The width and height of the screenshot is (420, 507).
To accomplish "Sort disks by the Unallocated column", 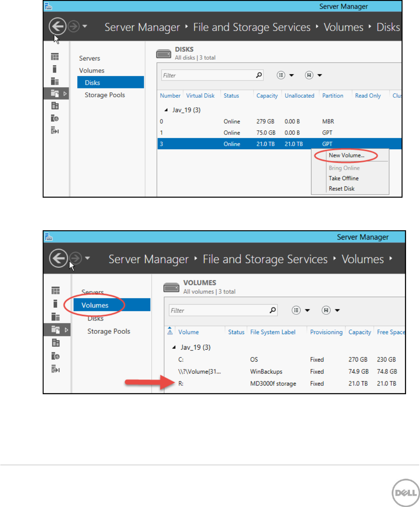I will tap(299, 96).
